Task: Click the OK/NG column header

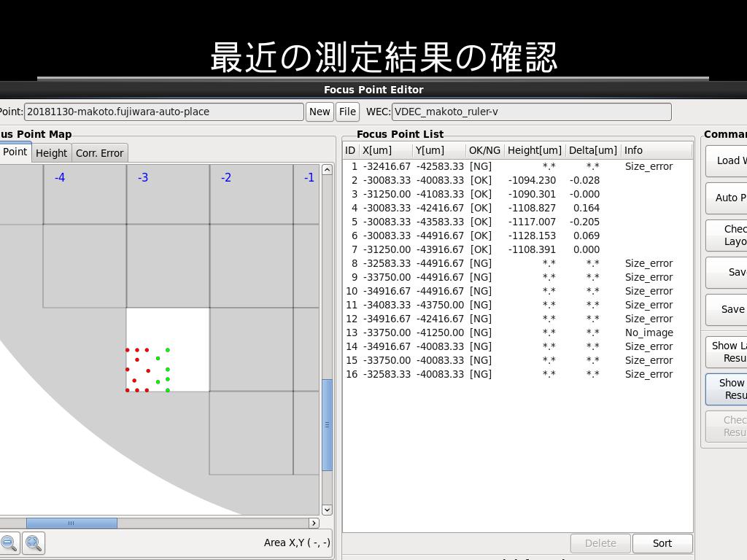Action: coord(484,150)
